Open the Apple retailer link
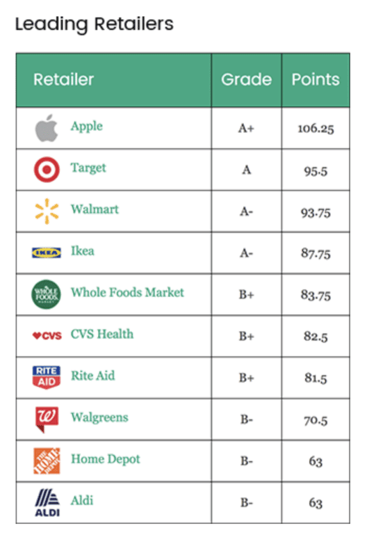 click(x=87, y=127)
